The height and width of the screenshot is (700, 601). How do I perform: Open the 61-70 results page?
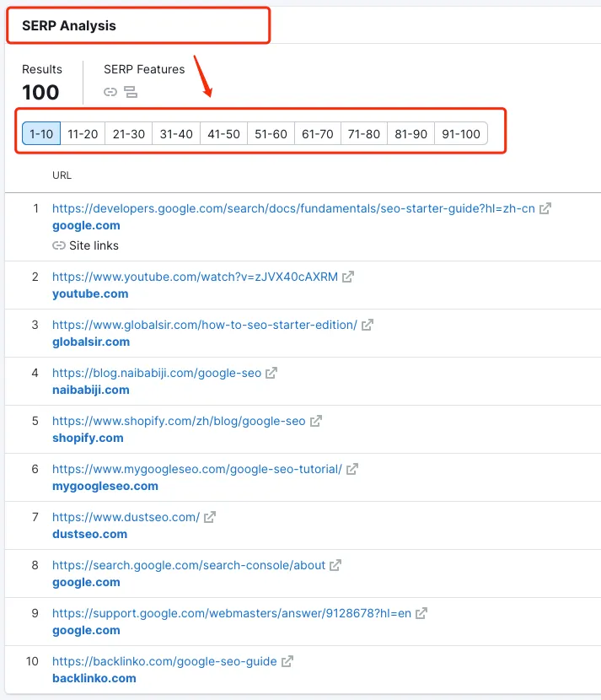318,133
